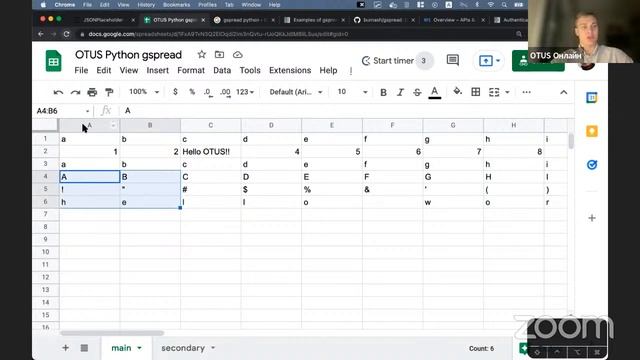The image size is (640, 360).
Task: Open the 123 number format dropdown
Action: [245, 92]
